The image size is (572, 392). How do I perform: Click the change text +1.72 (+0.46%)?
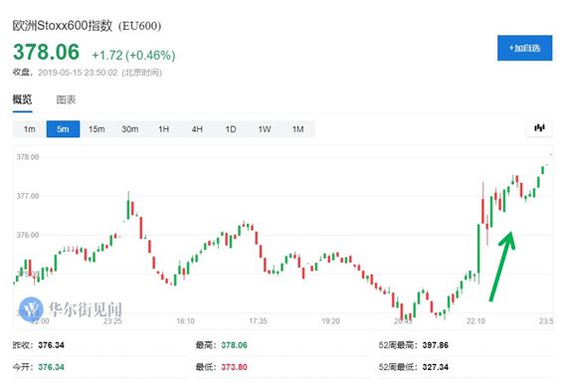(133, 55)
